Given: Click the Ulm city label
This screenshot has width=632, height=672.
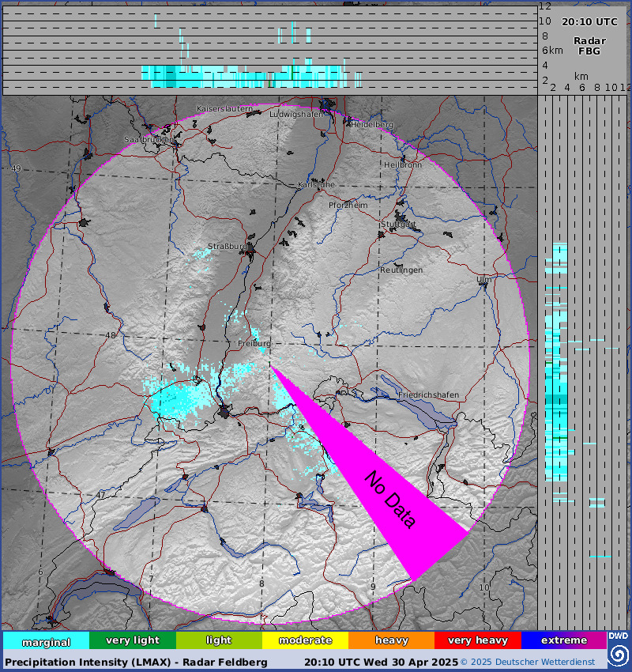Looking at the screenshot, I should point(484,279).
